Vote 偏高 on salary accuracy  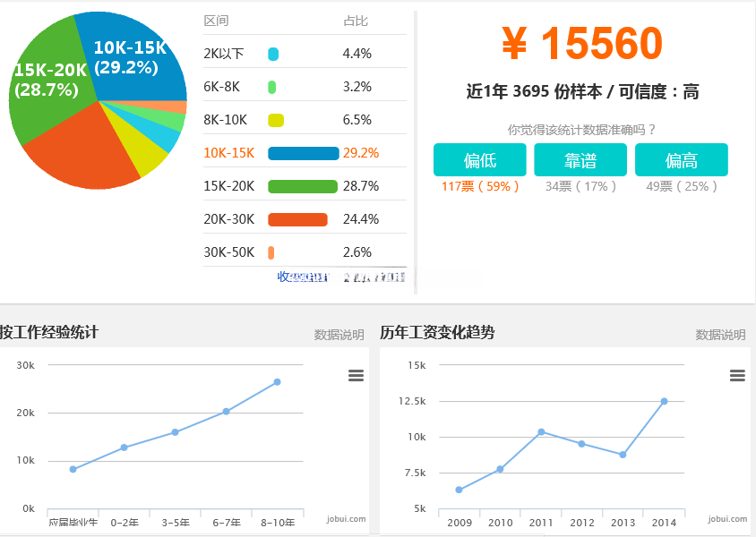click(682, 160)
